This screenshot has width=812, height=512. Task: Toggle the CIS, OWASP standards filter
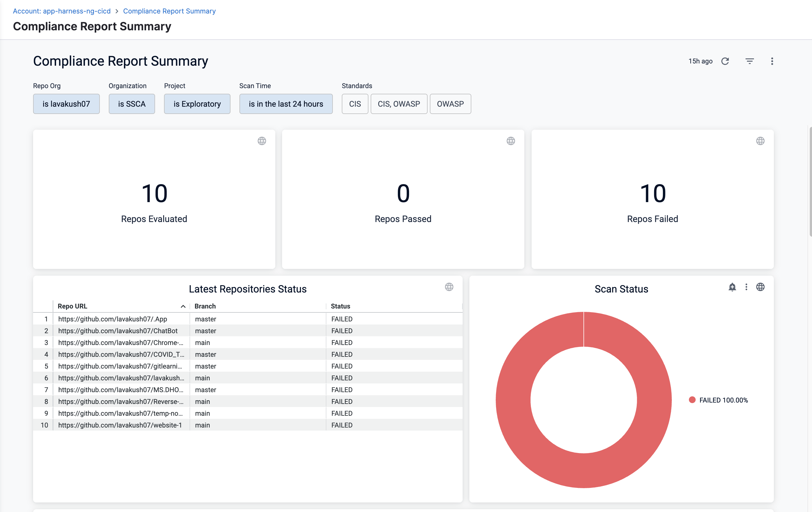coord(399,104)
